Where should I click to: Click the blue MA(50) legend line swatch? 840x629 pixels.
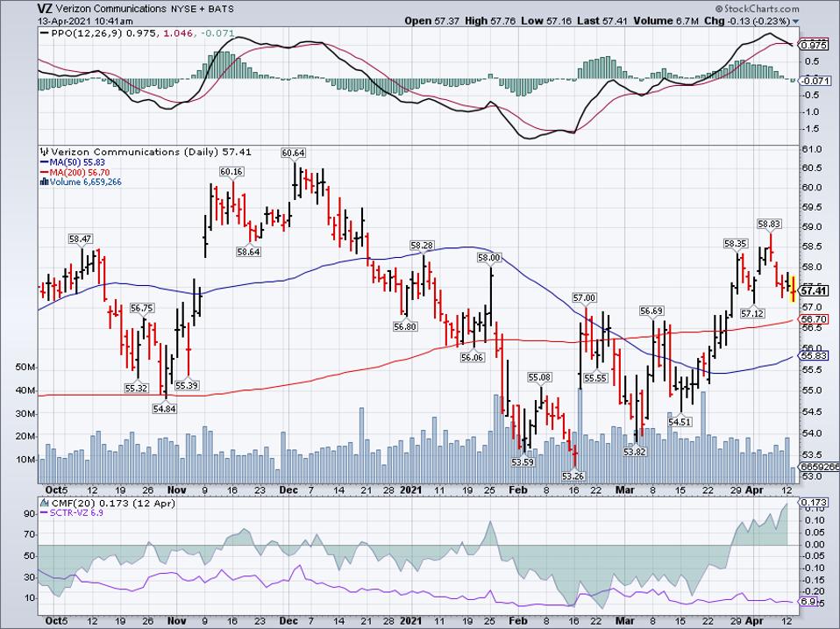coord(45,162)
